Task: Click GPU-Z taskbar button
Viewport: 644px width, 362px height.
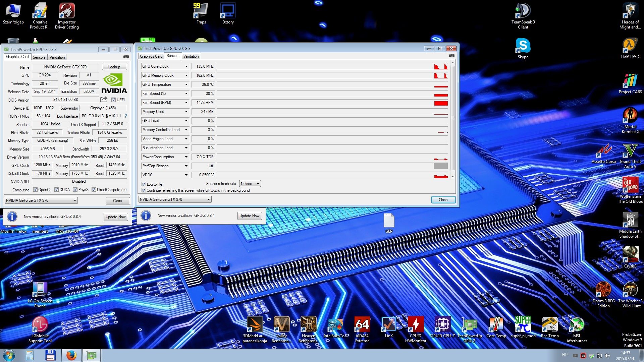Action: click(91, 355)
